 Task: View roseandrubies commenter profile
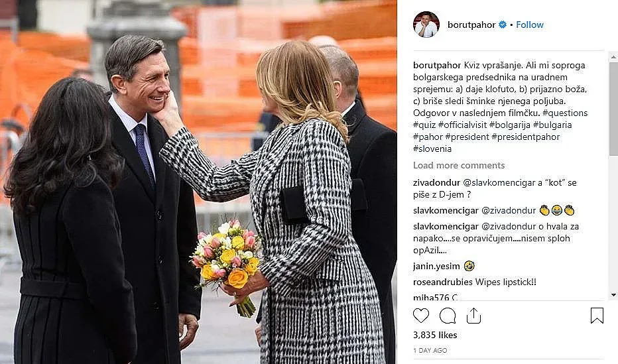pos(442,282)
